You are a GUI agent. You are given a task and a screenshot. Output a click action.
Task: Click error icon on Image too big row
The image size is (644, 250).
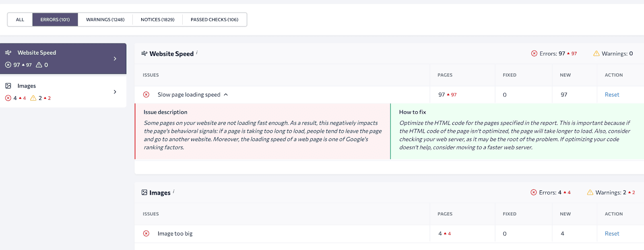click(146, 234)
